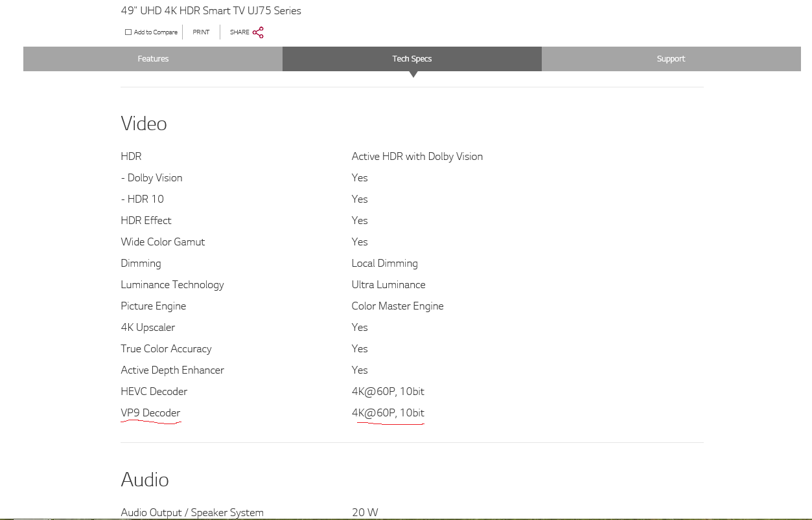This screenshot has width=812, height=520.
Task: Click the Video section heading
Action: pos(144,124)
